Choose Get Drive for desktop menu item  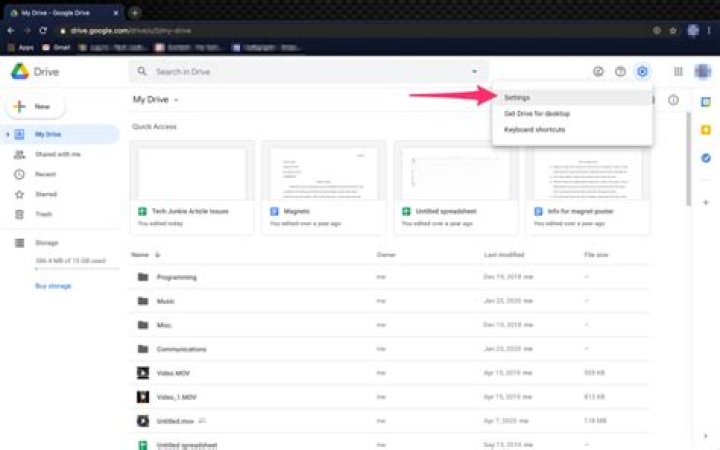click(537, 114)
